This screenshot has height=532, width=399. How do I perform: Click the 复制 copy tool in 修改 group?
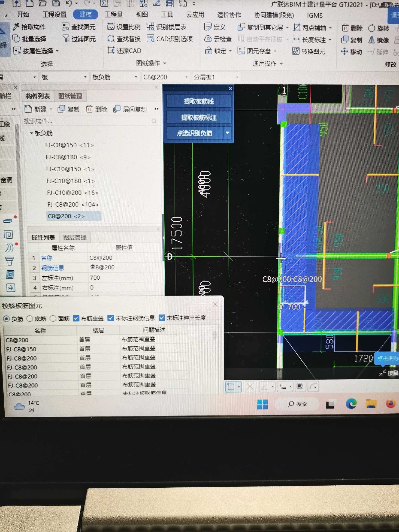coord(351,40)
